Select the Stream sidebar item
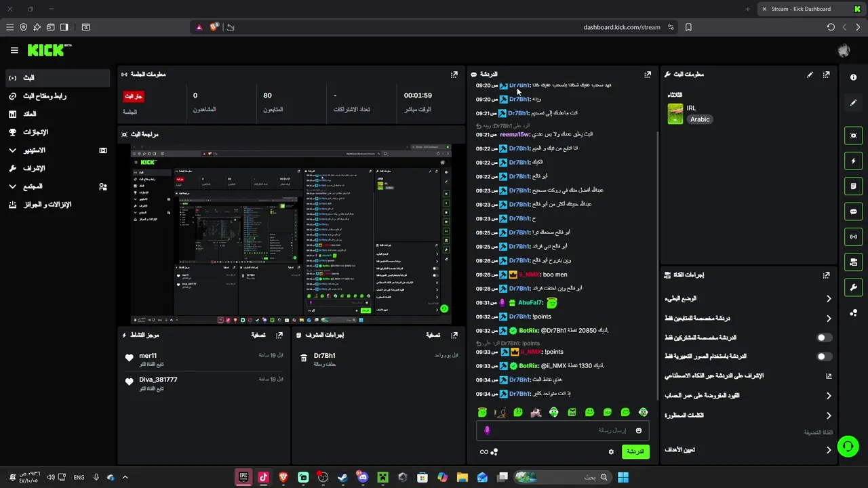The height and width of the screenshot is (488, 868). click(x=58, y=78)
